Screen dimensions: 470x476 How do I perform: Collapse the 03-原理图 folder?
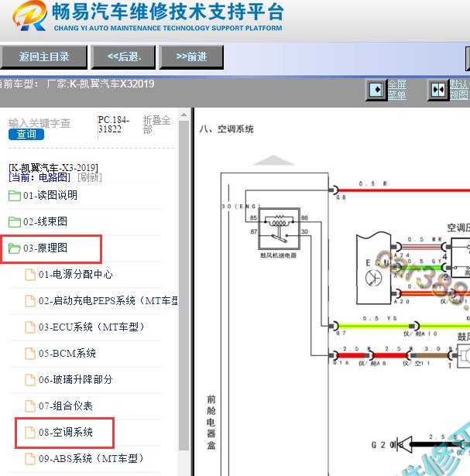click(45, 248)
